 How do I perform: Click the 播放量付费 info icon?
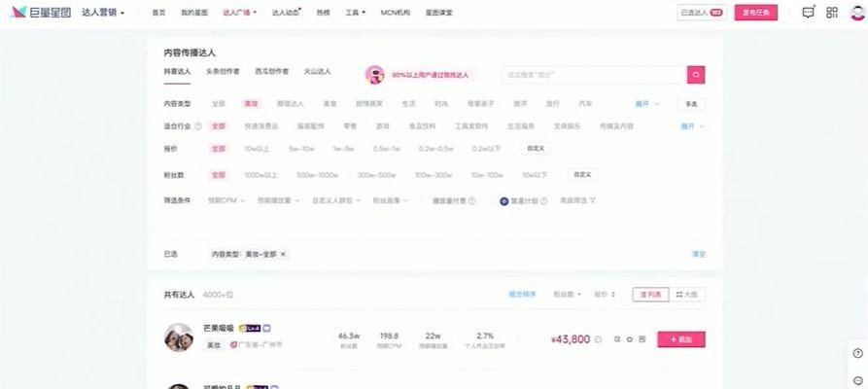click(x=471, y=201)
